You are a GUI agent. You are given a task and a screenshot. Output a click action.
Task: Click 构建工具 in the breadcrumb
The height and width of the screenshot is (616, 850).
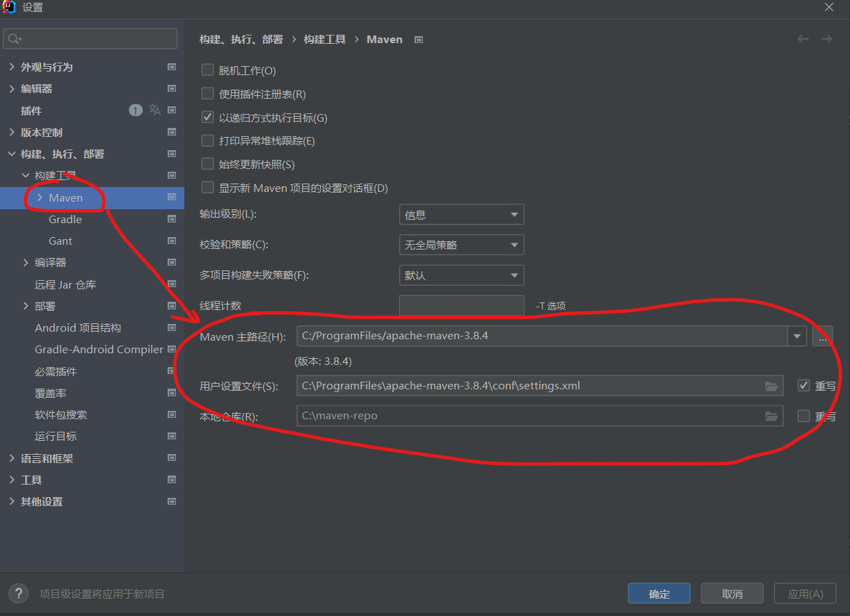pyautogui.click(x=325, y=40)
